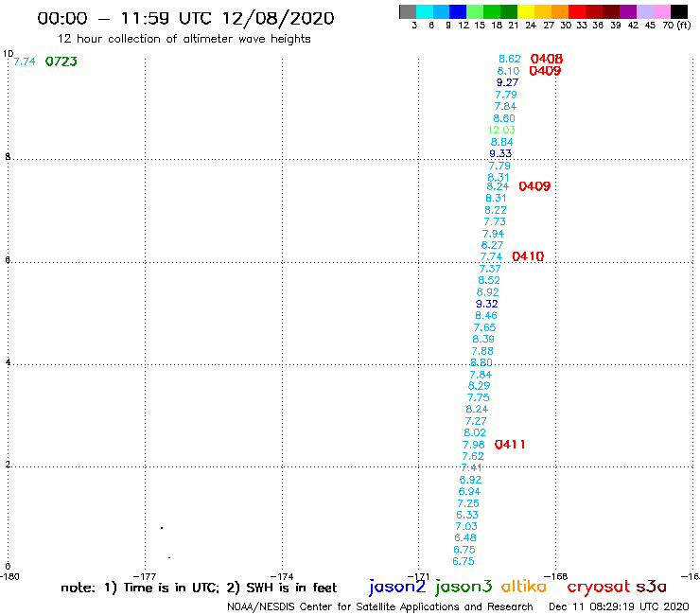Select the 7.27 wave height value
This screenshot has width=700, height=615.
(476, 421)
